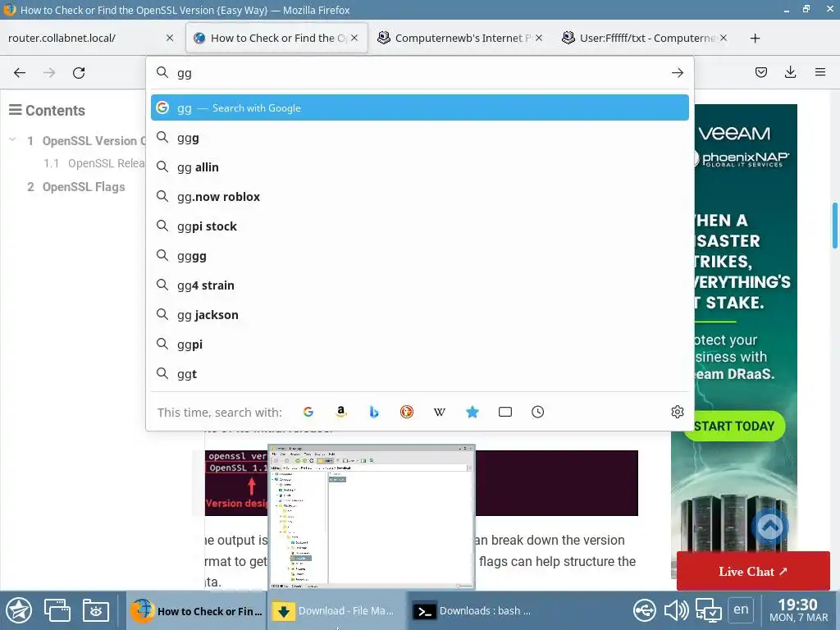The image size is (840, 630).
Task: Search this time with the DuckDuckGo icon
Action: click(x=407, y=412)
